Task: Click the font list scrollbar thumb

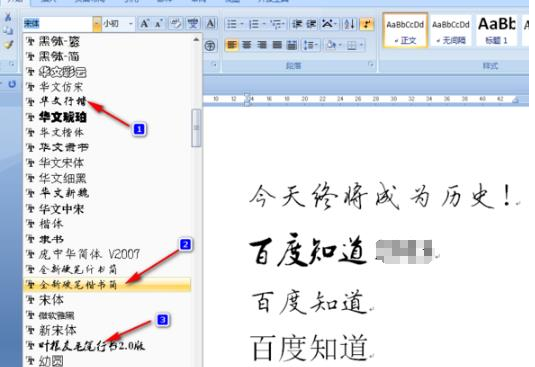Action: click(196, 128)
